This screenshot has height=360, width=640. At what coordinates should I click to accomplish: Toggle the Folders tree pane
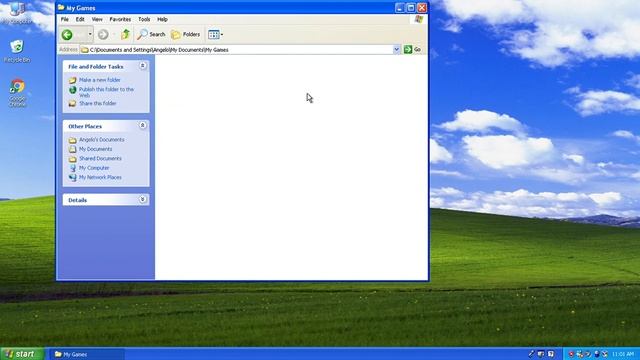point(186,35)
